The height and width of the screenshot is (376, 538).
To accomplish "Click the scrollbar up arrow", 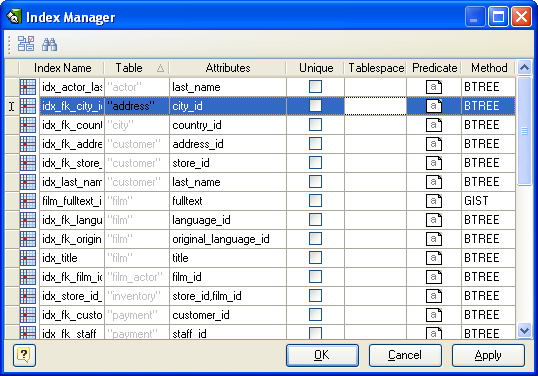I will click(524, 68).
